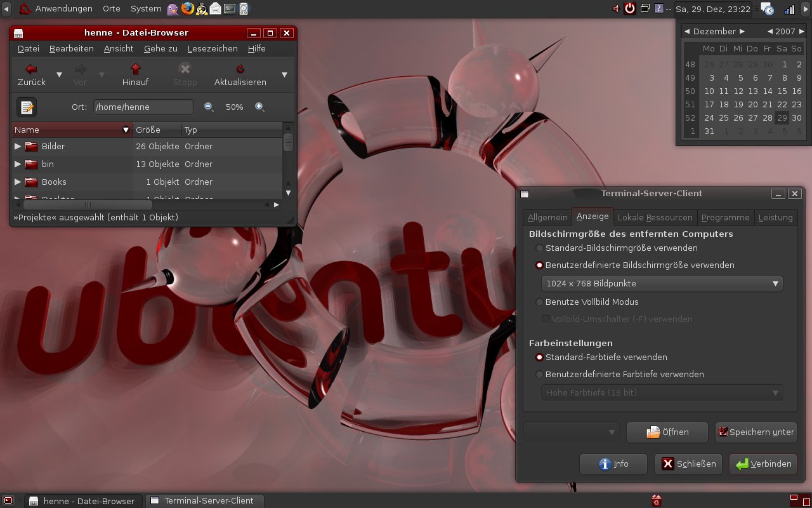Switch to Leistung tab
812x508 pixels.
pyautogui.click(x=776, y=217)
